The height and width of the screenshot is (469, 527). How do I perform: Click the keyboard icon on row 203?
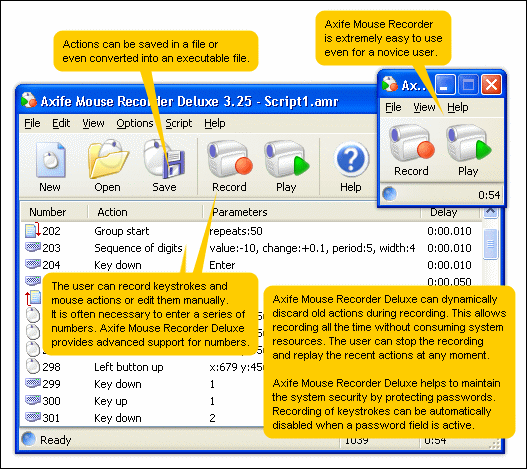[x=33, y=247]
